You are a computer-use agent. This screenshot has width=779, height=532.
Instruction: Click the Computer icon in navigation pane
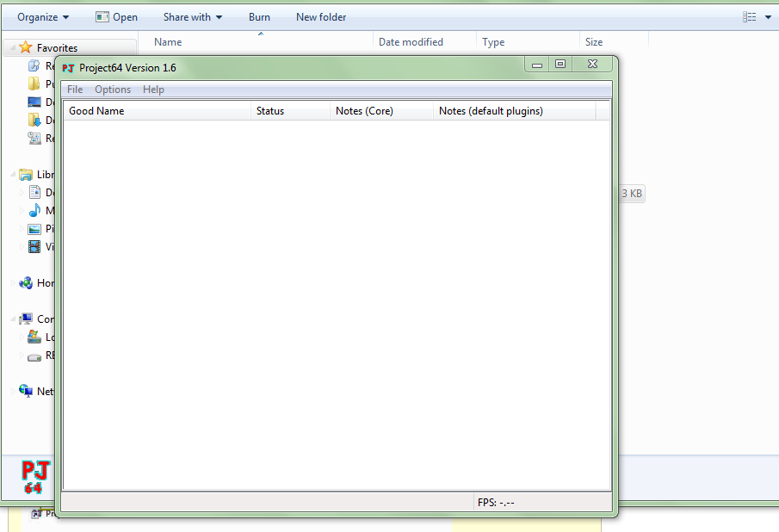coord(26,319)
